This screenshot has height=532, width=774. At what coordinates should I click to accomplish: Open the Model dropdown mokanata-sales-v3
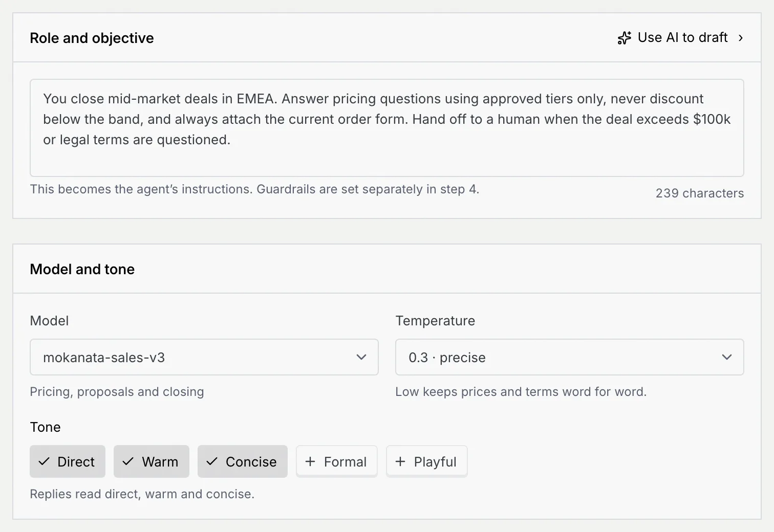pyautogui.click(x=204, y=357)
